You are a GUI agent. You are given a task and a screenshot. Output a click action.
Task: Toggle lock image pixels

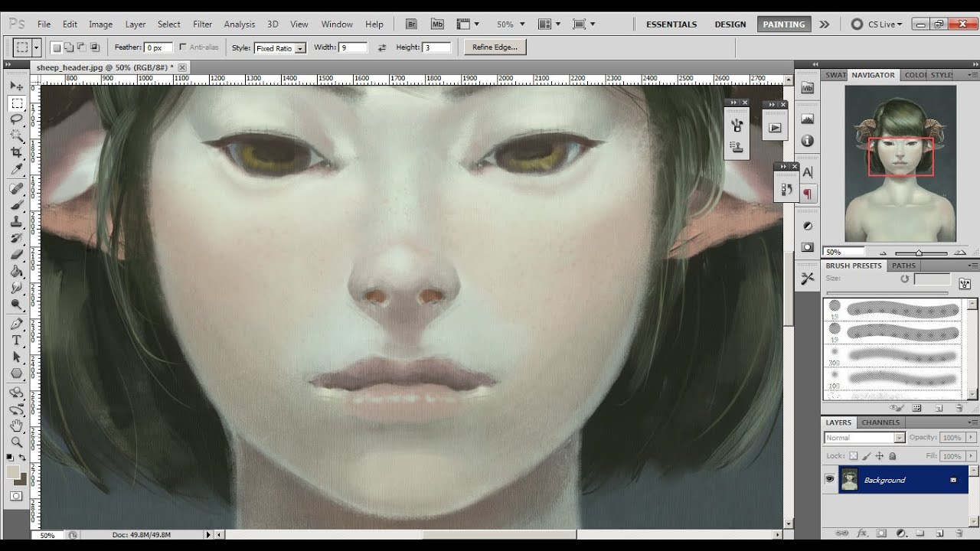pyautogui.click(x=867, y=456)
